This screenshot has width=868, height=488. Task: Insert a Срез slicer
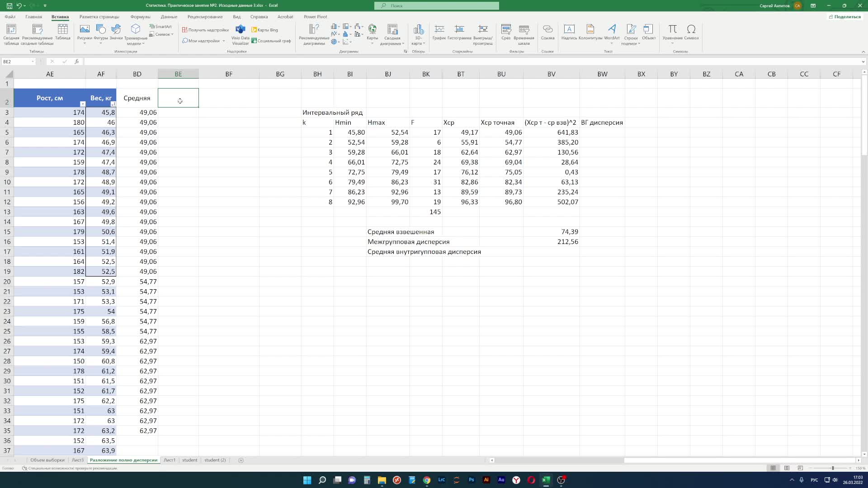[x=506, y=33]
